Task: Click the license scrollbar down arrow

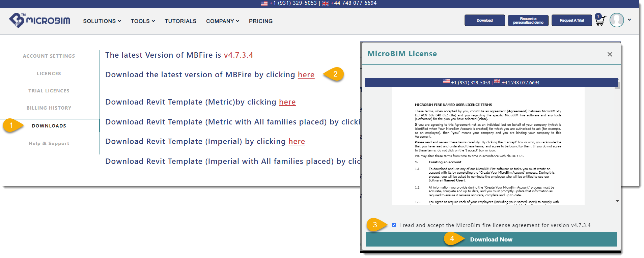Action: pos(617,201)
